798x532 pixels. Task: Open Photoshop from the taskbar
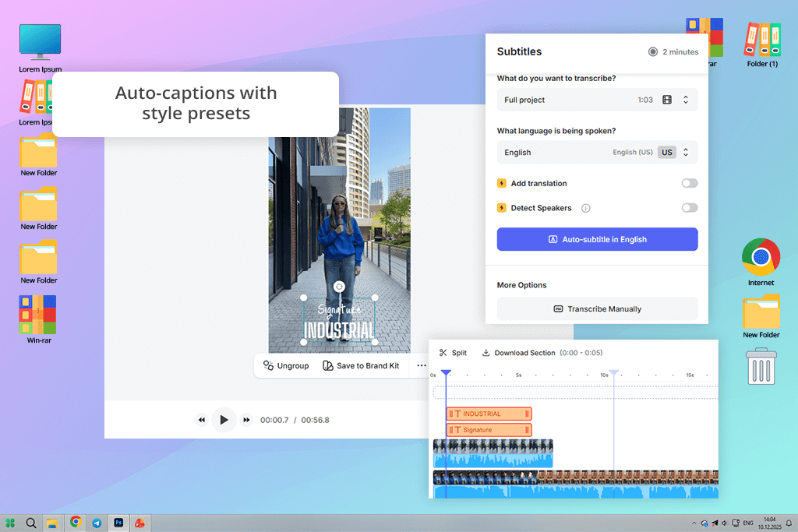[x=119, y=523]
